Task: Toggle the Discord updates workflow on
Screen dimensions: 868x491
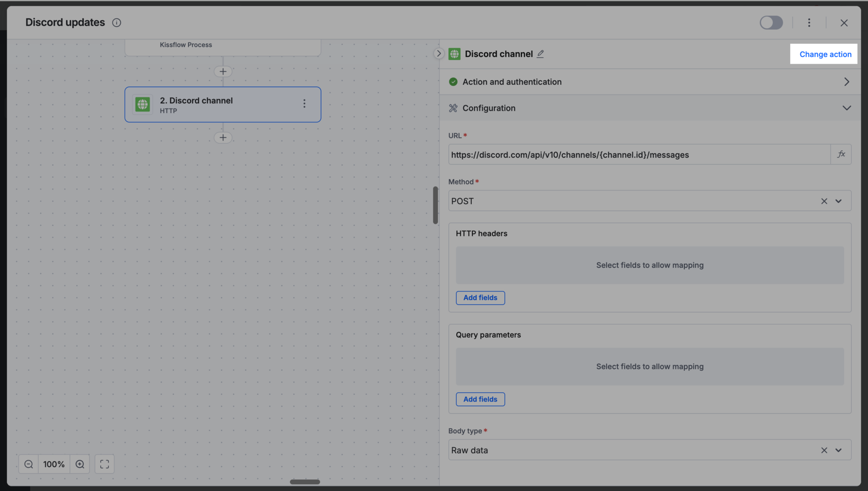Action: (771, 23)
